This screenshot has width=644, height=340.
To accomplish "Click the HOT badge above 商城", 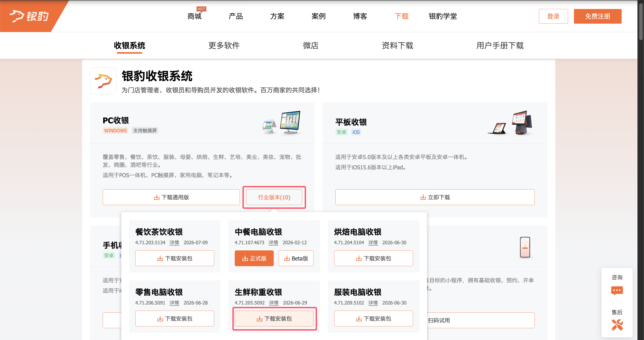I will click(201, 9).
